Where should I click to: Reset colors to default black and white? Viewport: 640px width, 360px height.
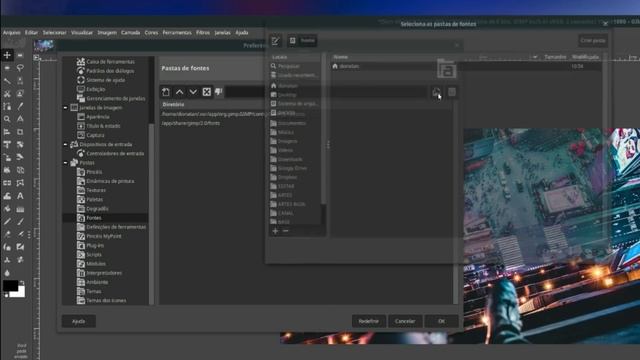[x=6, y=295]
